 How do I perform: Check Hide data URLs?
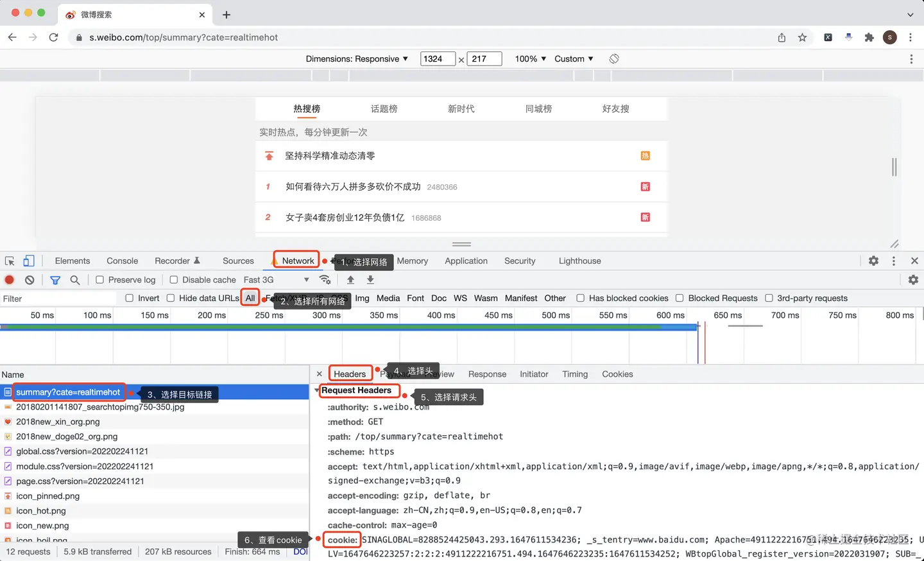click(170, 298)
